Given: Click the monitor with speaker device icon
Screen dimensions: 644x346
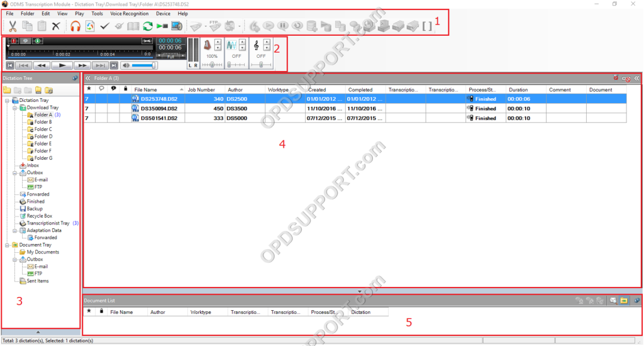Looking at the screenshot, I should (x=177, y=26).
